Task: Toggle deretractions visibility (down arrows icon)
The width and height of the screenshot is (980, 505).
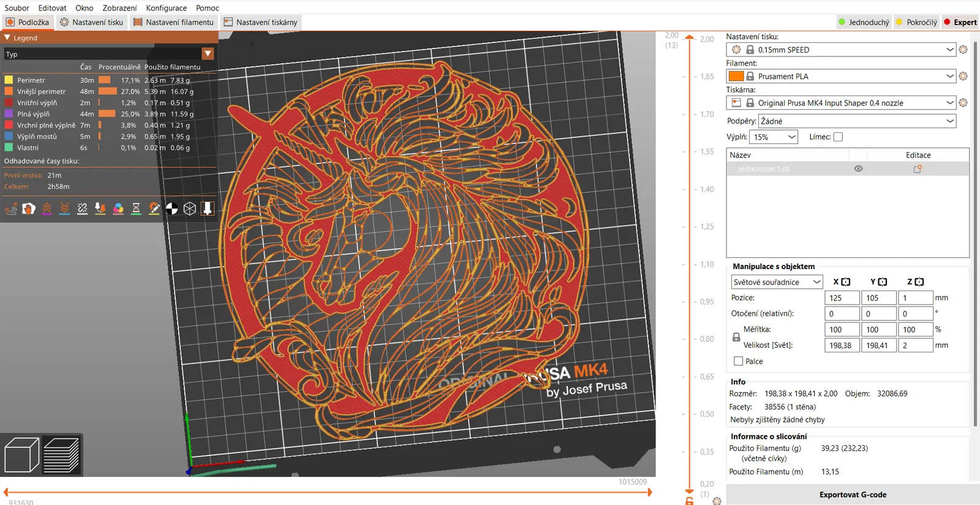Action: (64, 209)
